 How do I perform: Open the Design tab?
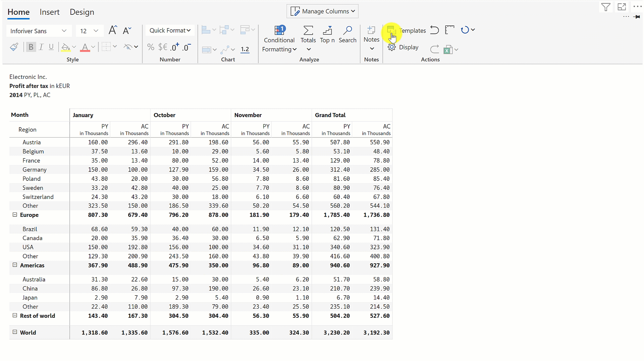pos(82,12)
